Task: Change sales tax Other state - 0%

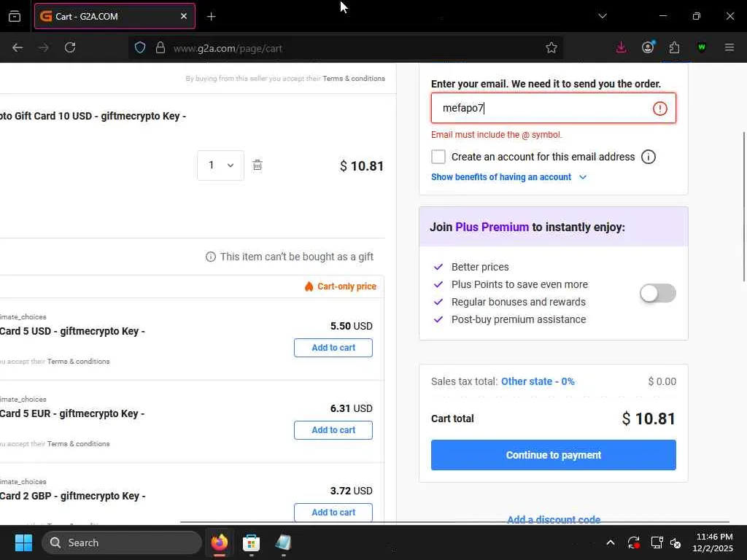Action: [538, 381]
